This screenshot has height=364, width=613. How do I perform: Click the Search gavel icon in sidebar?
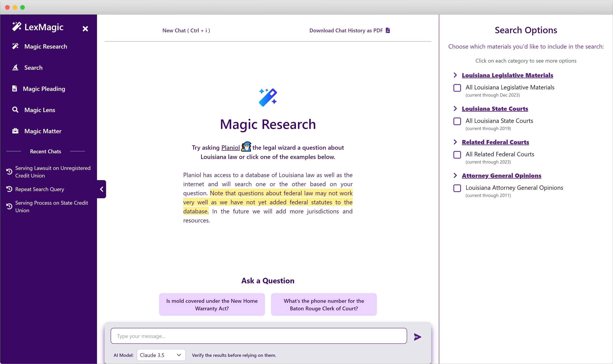pos(15,67)
